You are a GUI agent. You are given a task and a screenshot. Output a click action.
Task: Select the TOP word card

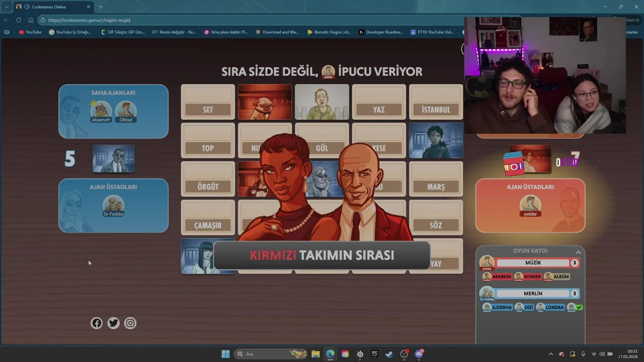[x=208, y=141]
